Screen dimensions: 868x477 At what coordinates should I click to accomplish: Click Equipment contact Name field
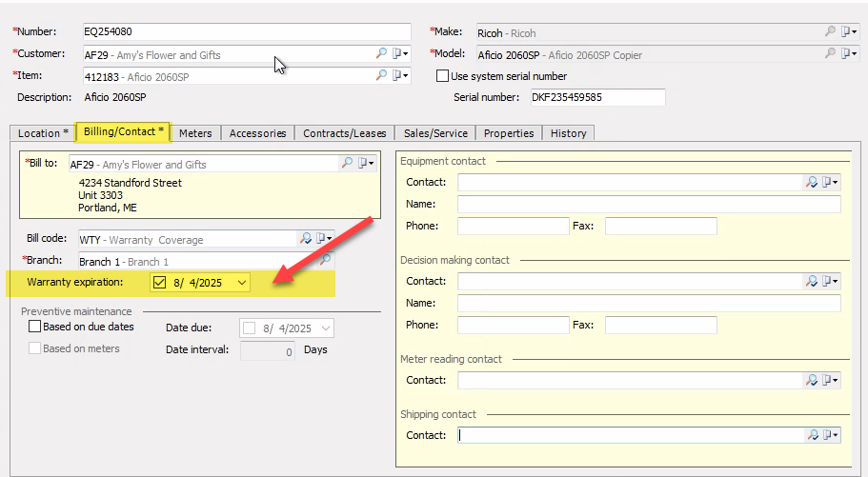click(649, 204)
